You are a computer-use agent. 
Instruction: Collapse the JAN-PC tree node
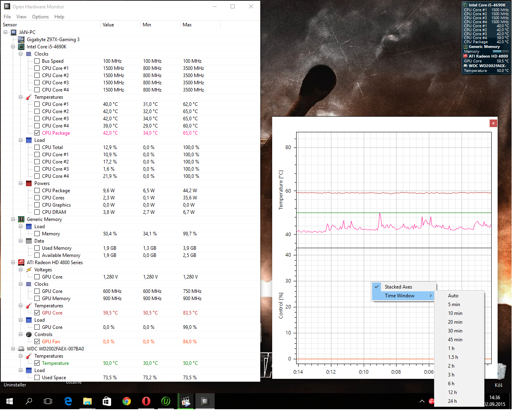(6, 32)
